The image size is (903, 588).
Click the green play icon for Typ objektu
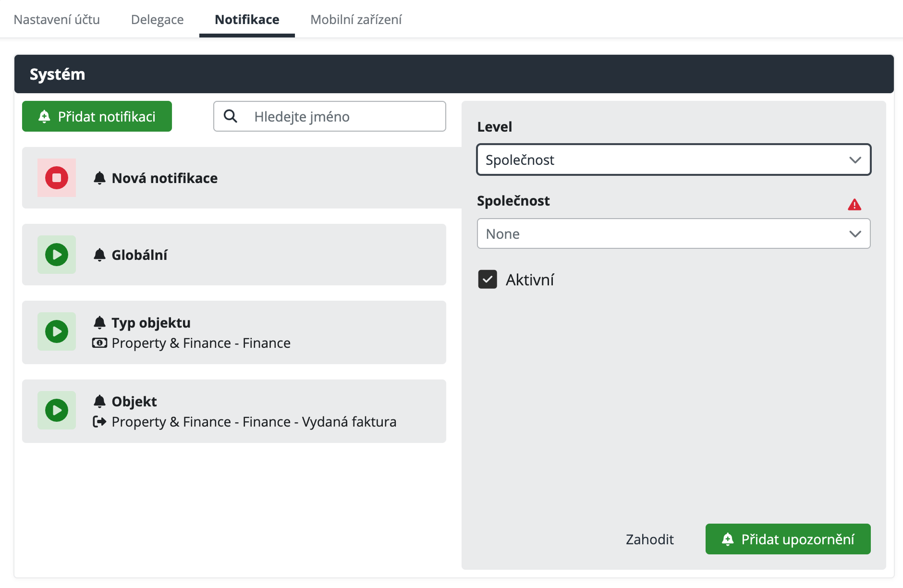pyautogui.click(x=57, y=331)
